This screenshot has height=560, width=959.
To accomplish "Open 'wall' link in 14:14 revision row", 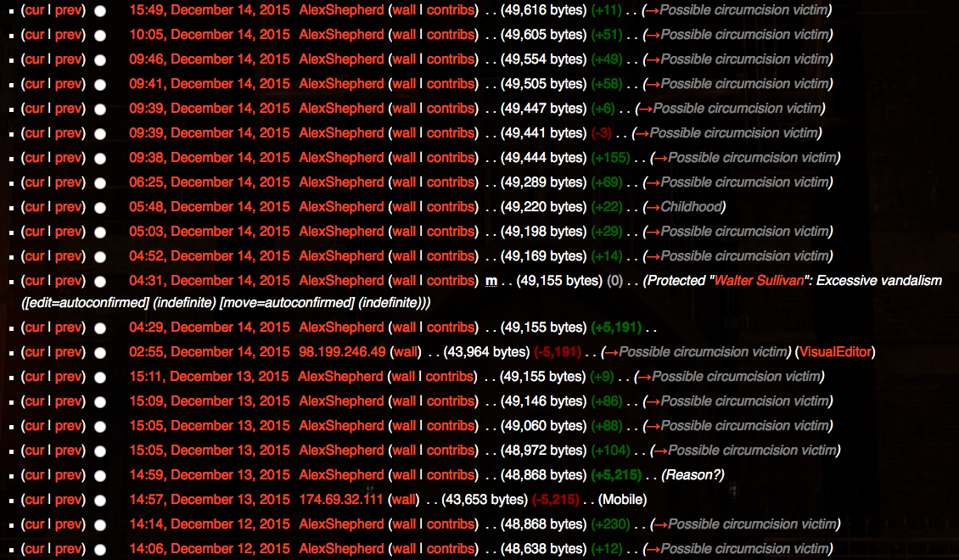I will click(x=404, y=524).
